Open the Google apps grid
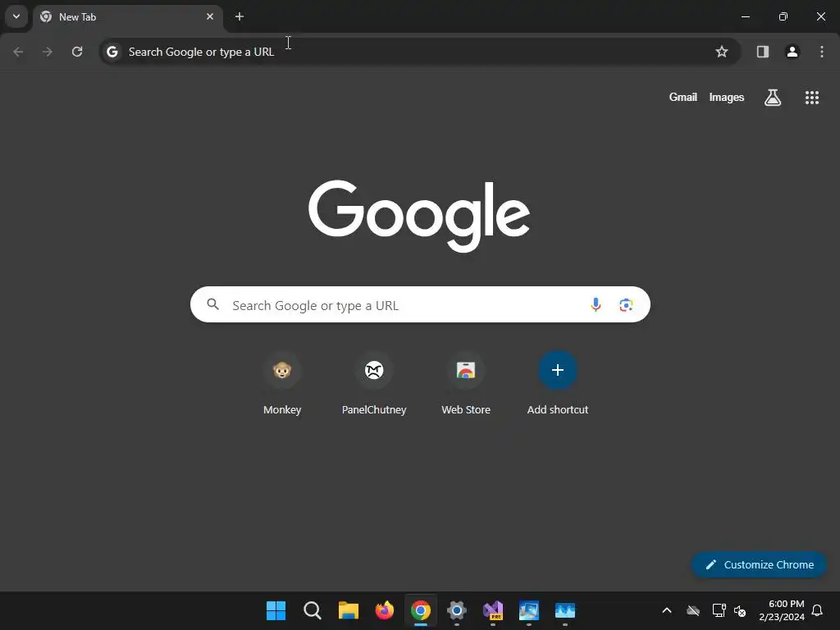This screenshot has height=630, width=840. point(811,97)
